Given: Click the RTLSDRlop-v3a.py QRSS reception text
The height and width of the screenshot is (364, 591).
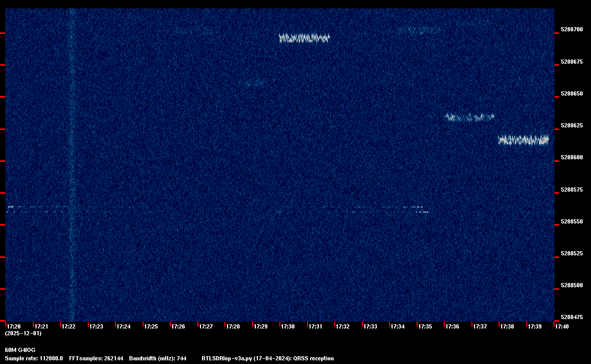Looking at the screenshot, I should pyautogui.click(x=268, y=358).
